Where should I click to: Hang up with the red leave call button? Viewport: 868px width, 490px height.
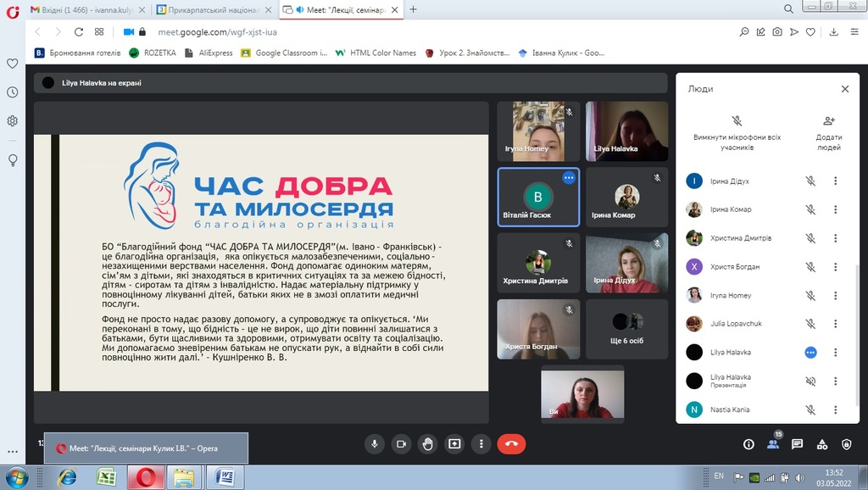tap(511, 443)
